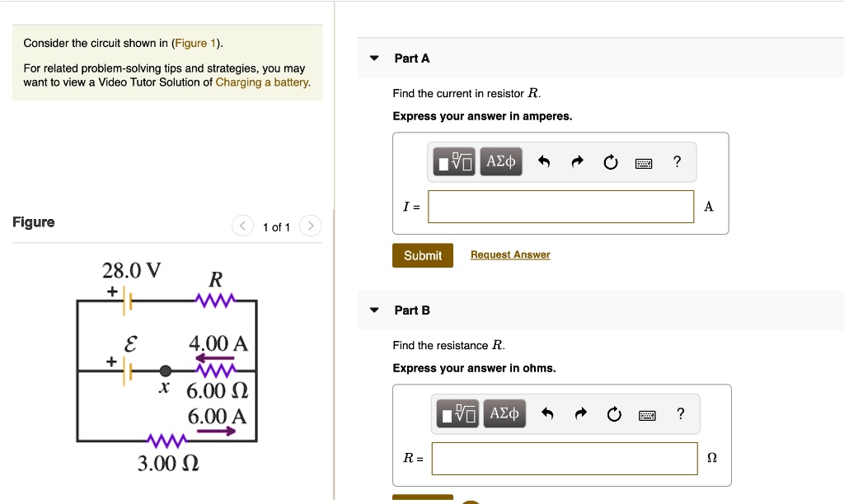
Task: Click inside the I = answer field
Action: [560, 207]
